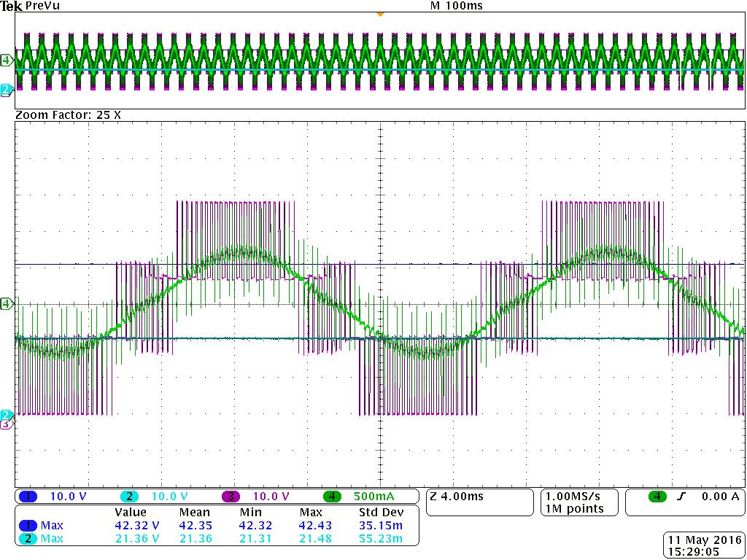Click the Min column header

[251, 513]
